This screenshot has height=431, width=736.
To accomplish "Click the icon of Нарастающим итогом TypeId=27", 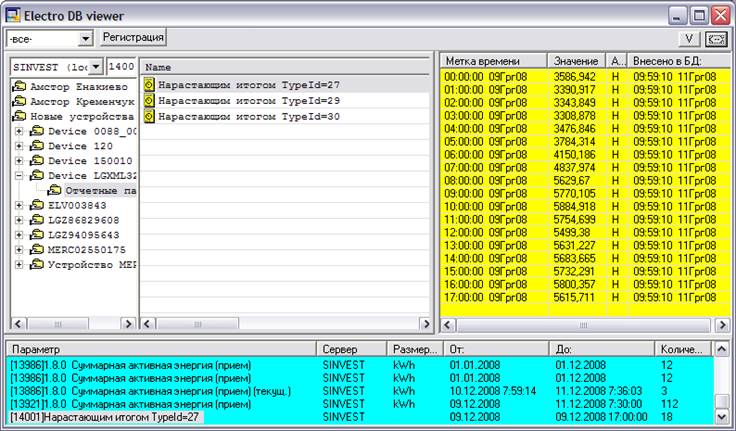I will [x=150, y=85].
